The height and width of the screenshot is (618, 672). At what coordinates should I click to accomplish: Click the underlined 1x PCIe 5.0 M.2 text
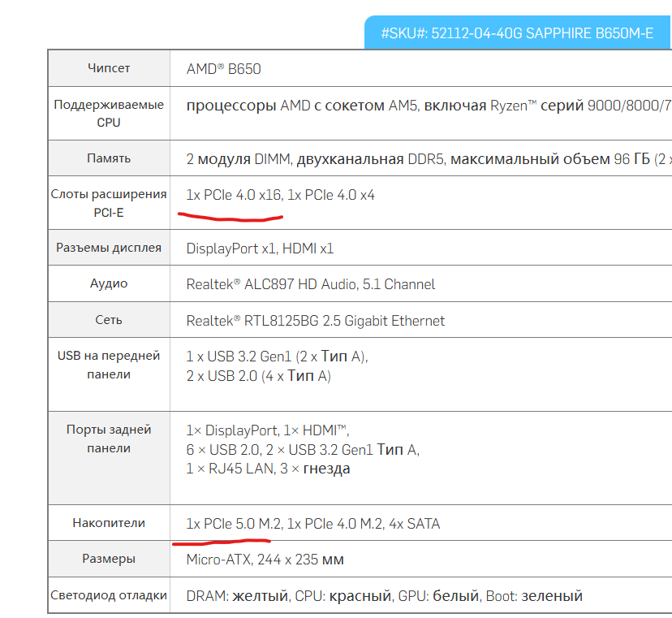pyautogui.click(x=234, y=524)
